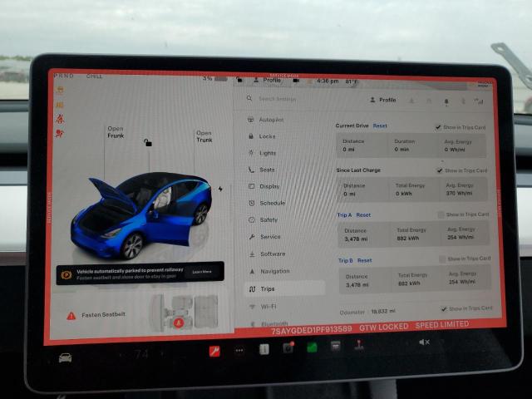Click the software download icon in header
532x399 pixels.
(412, 101)
